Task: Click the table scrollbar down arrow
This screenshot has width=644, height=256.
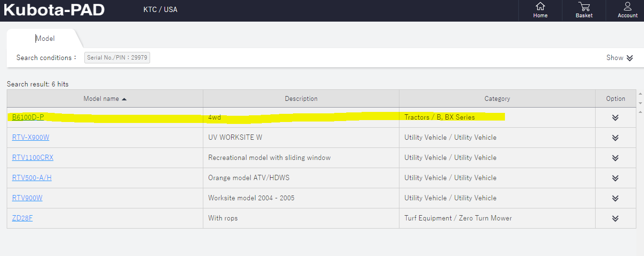Action: [x=640, y=103]
